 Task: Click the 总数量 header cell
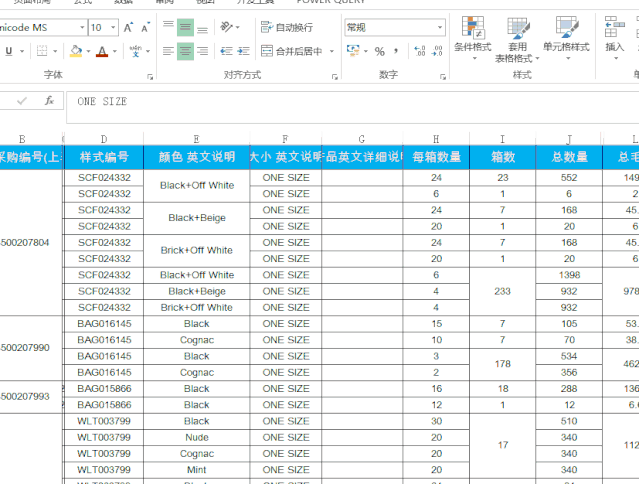(x=569, y=157)
